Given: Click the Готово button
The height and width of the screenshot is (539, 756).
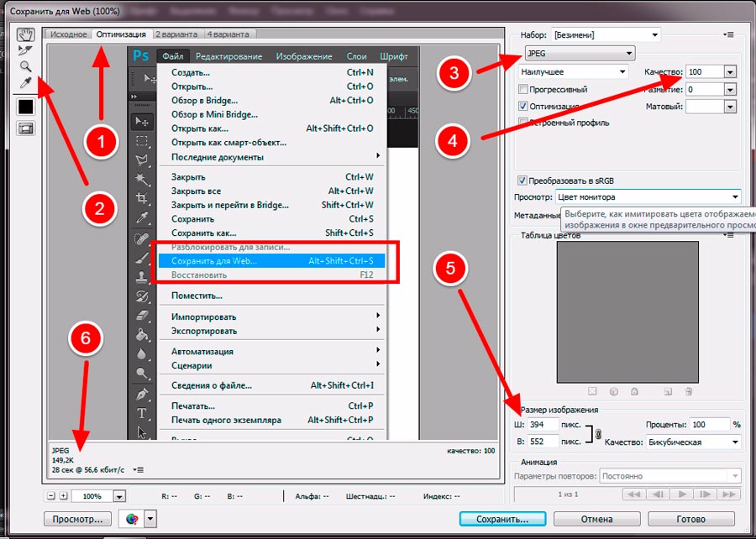Looking at the screenshot, I should tap(691, 519).
